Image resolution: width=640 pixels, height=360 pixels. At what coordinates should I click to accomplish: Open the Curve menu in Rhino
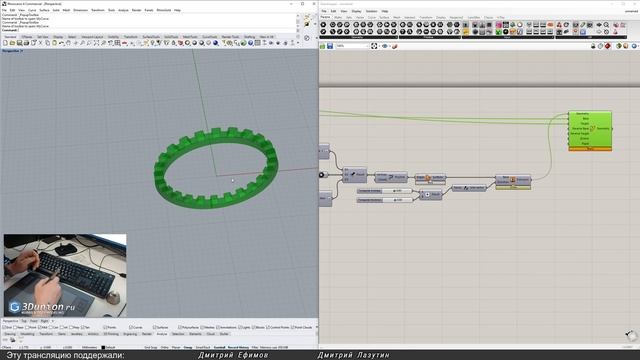tap(32, 10)
